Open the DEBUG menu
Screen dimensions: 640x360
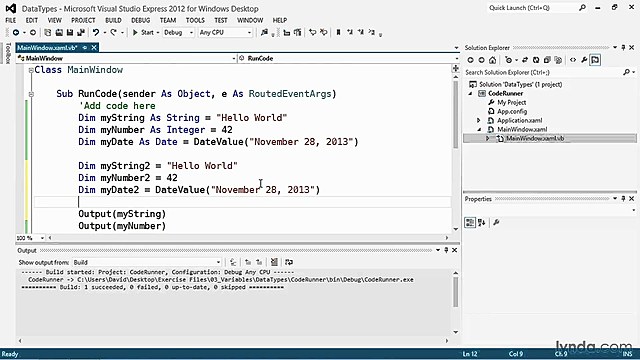point(140,20)
